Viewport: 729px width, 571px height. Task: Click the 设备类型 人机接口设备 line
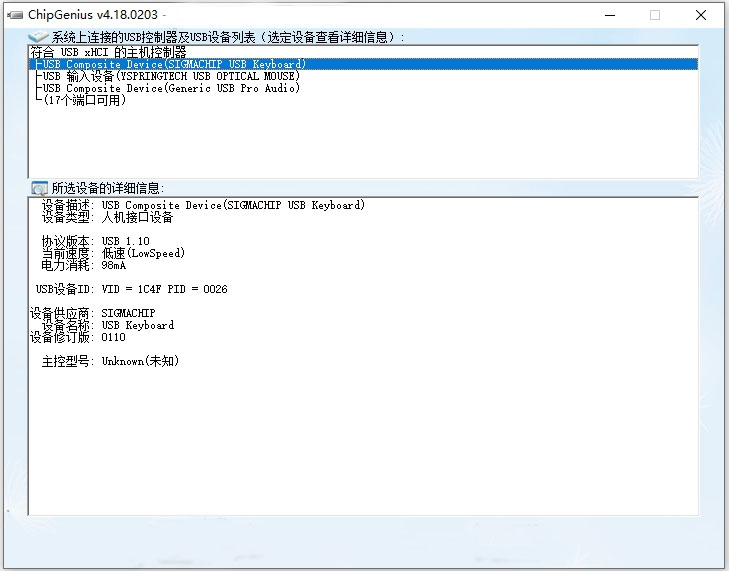click(x=107, y=217)
